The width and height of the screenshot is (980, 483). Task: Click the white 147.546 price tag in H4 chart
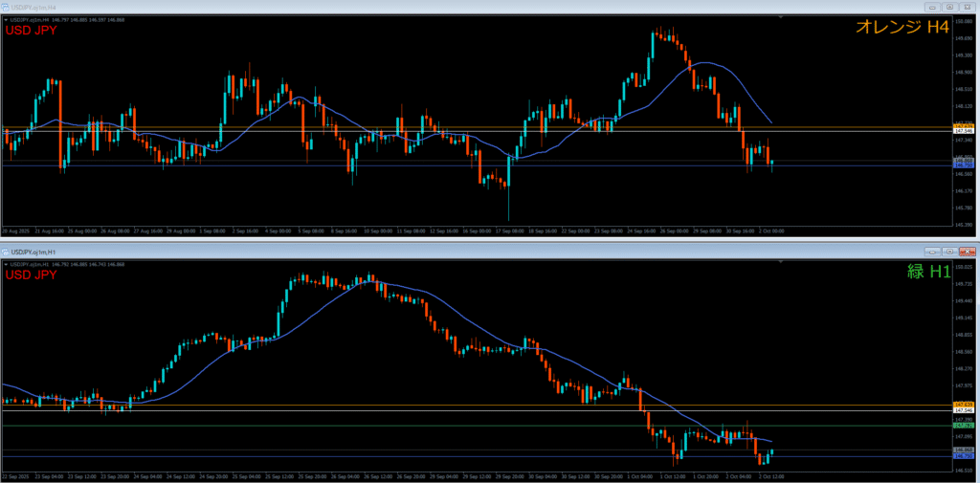tap(962, 131)
